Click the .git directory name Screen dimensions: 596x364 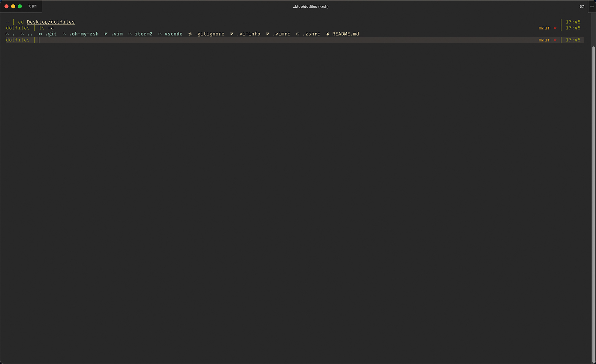(51, 34)
